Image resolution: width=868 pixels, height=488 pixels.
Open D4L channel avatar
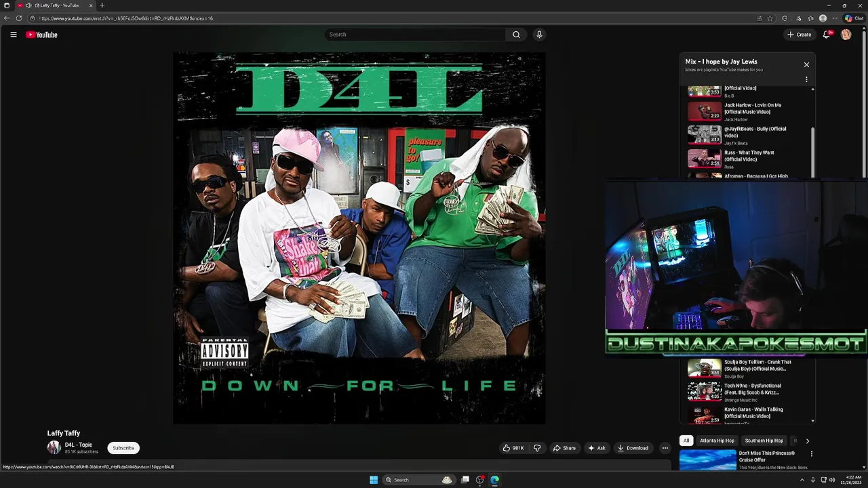point(54,447)
